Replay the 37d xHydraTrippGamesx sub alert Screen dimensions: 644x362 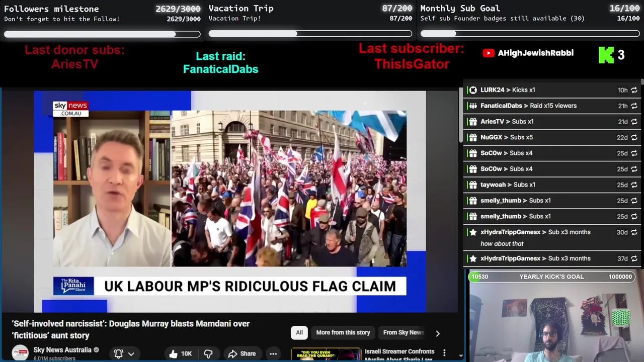click(x=634, y=258)
